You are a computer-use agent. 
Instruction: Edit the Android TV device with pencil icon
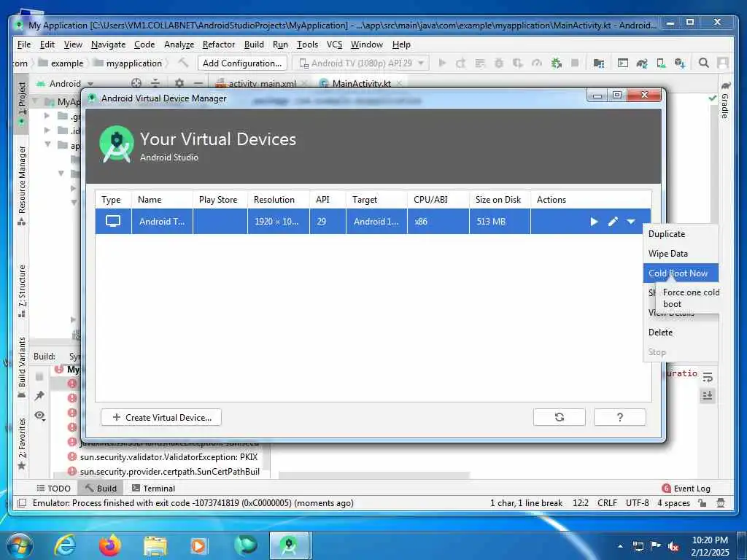(x=613, y=222)
